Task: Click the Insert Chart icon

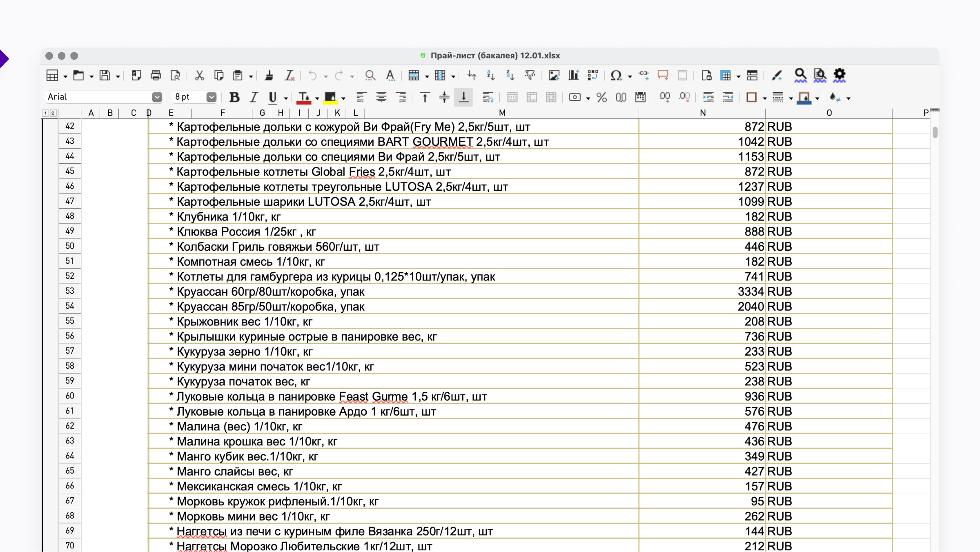Action: (574, 75)
